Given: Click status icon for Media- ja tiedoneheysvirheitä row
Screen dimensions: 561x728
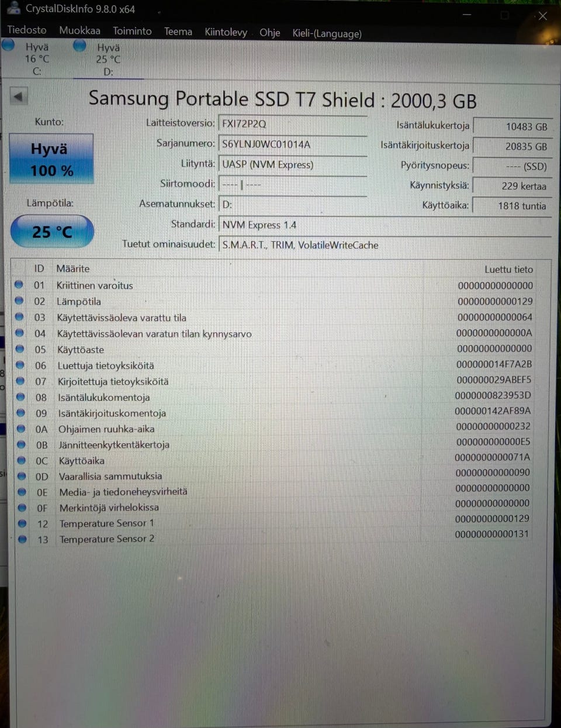Looking at the screenshot, I should point(22,492).
